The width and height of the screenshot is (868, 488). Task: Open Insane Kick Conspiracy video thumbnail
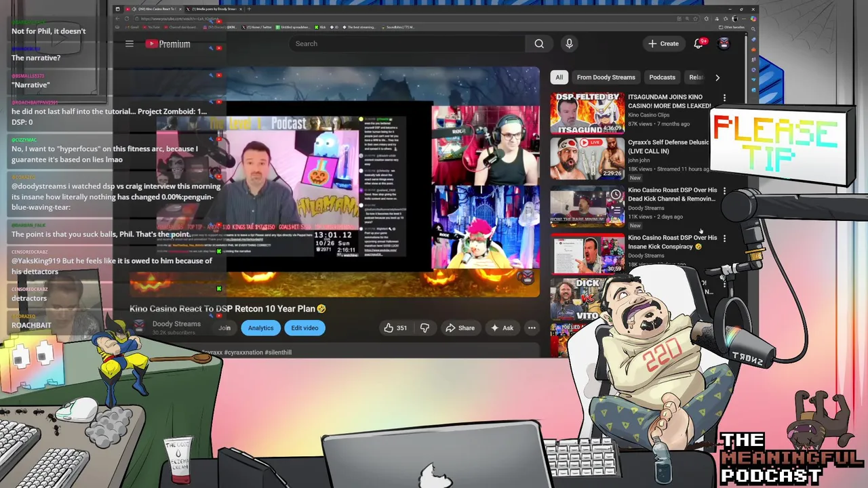587,254
